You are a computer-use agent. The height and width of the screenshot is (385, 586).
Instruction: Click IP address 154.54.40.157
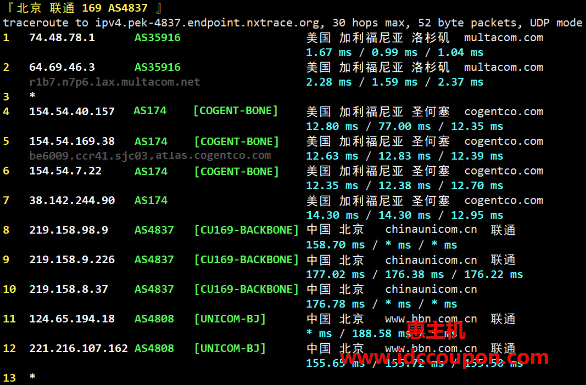point(72,111)
